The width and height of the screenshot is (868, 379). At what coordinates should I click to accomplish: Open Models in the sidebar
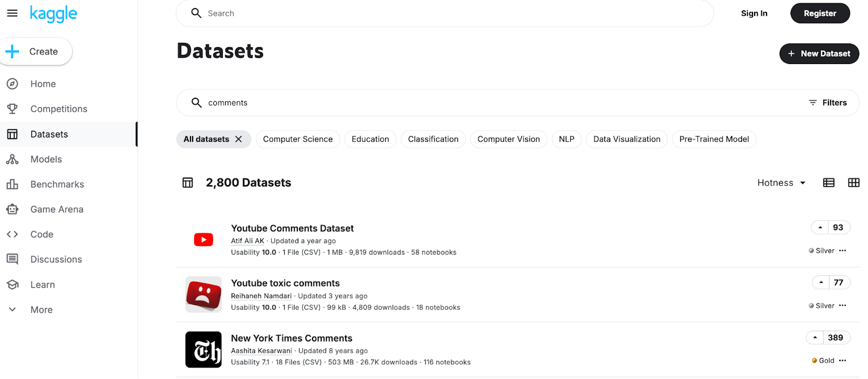click(x=46, y=160)
